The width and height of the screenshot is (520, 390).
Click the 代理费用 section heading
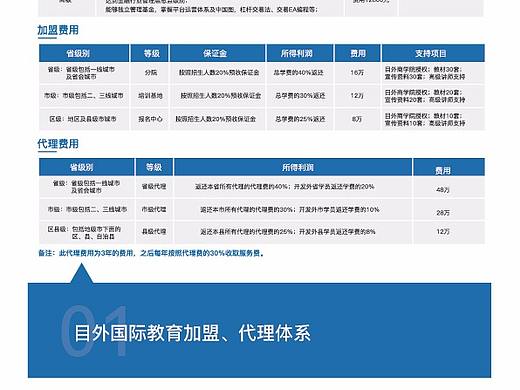[58, 144]
